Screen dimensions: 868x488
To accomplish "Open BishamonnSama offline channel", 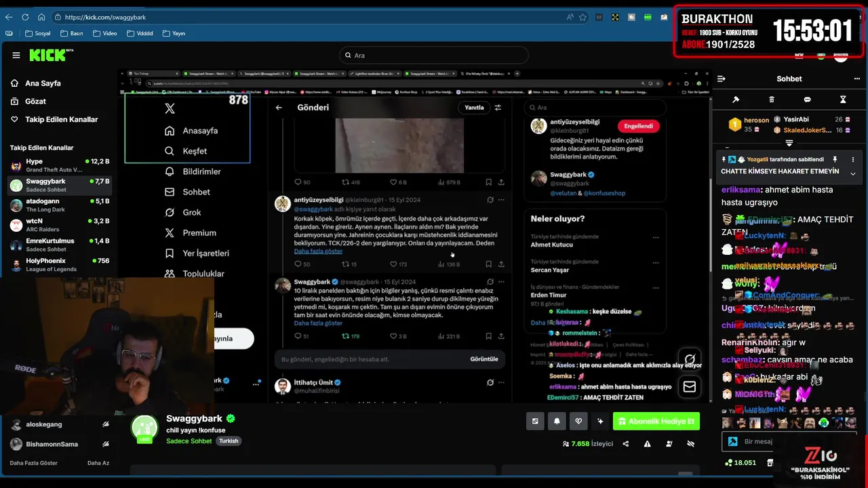I will [60, 444].
